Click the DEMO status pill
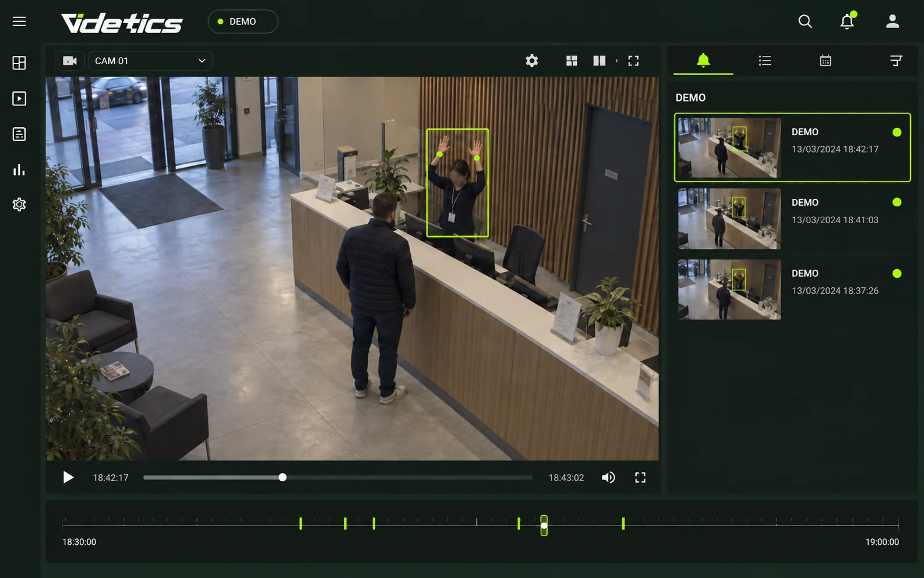 243,22
